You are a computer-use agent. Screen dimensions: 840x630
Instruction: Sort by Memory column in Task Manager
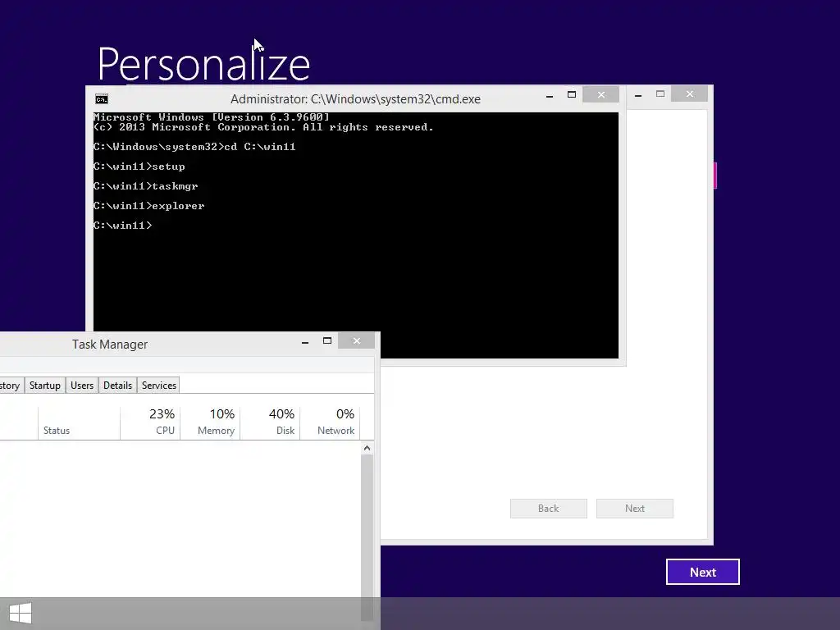click(210, 422)
